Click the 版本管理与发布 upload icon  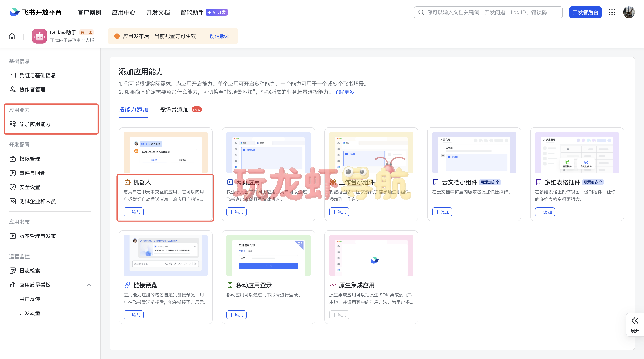tap(12, 236)
